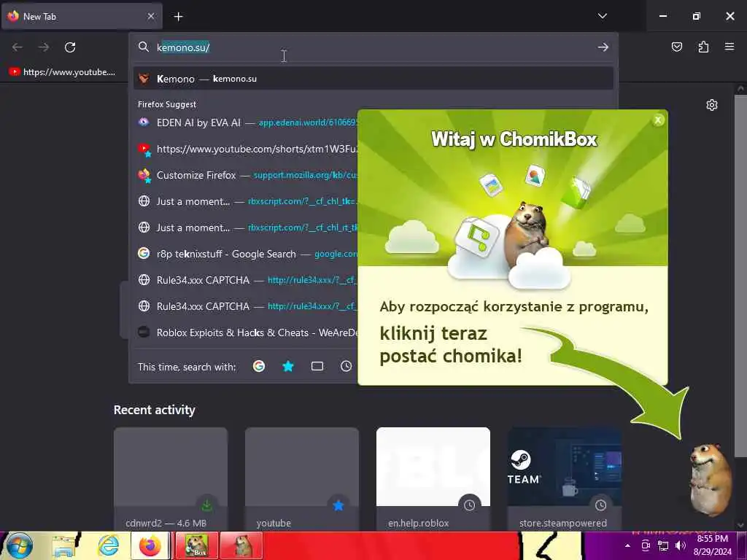Viewport: 747px width, 560px height.
Task: Open Windows Explorer from taskbar
Action: tap(64, 545)
